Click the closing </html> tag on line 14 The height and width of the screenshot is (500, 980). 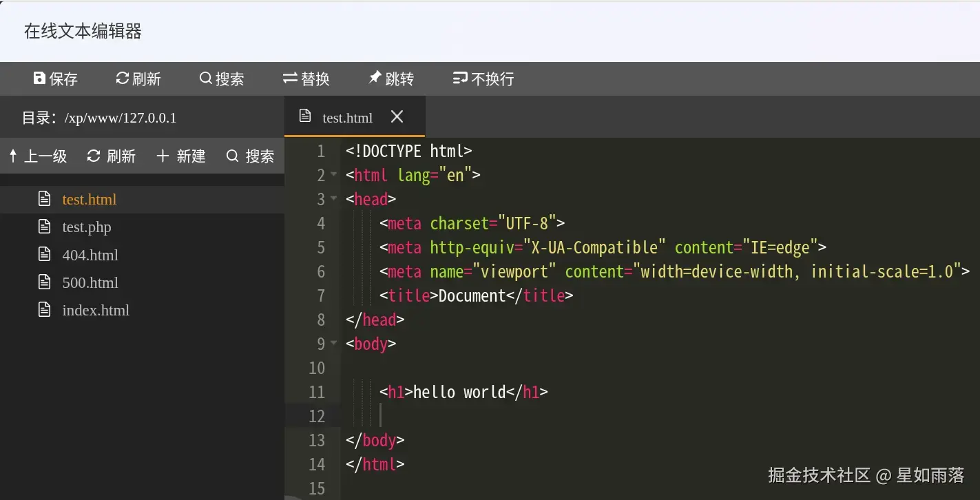tap(375, 464)
